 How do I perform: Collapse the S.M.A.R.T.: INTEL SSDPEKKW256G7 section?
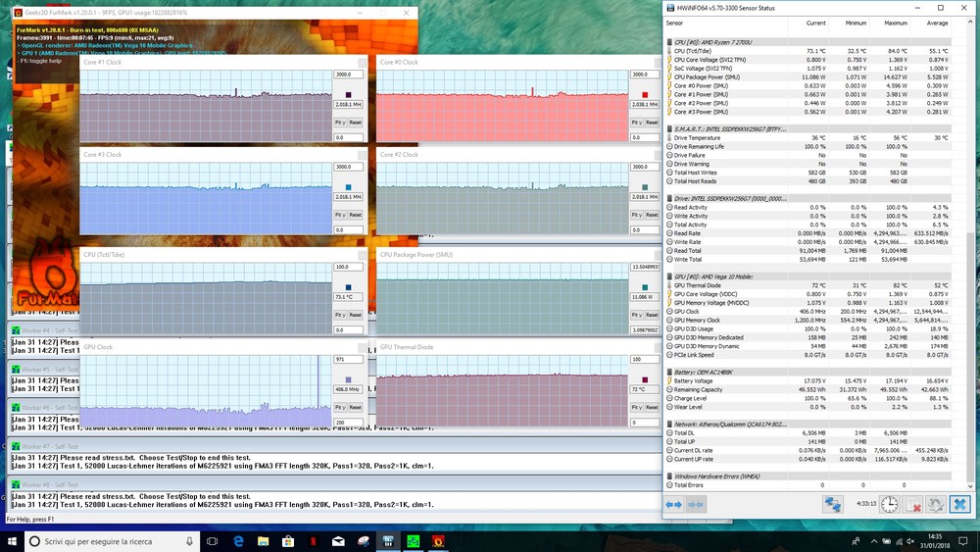670,128
